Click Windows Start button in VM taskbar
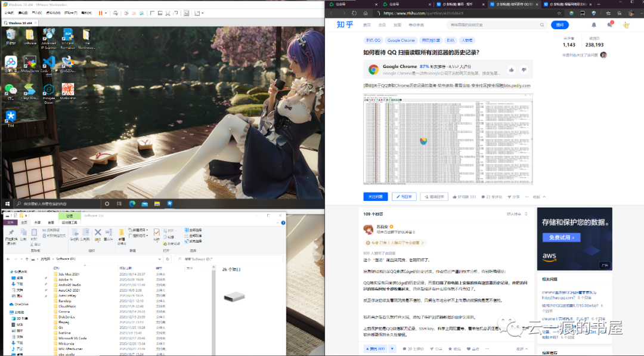The height and width of the screenshot is (356, 644). click(x=7, y=204)
